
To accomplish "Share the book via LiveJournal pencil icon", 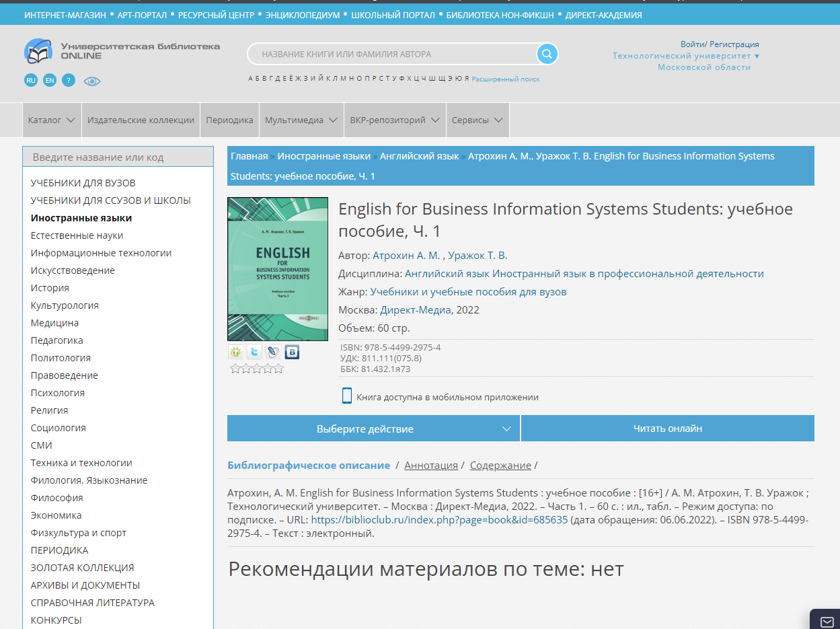I will point(273,352).
